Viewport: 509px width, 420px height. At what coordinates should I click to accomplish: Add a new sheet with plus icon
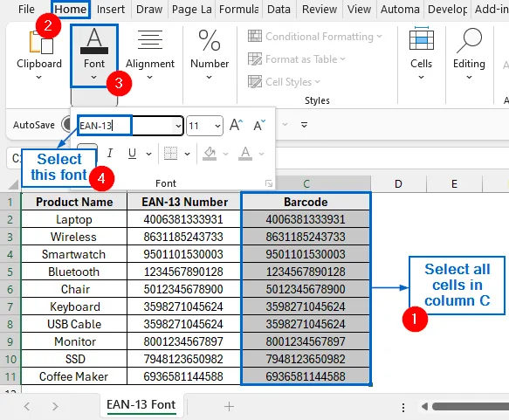(229, 406)
